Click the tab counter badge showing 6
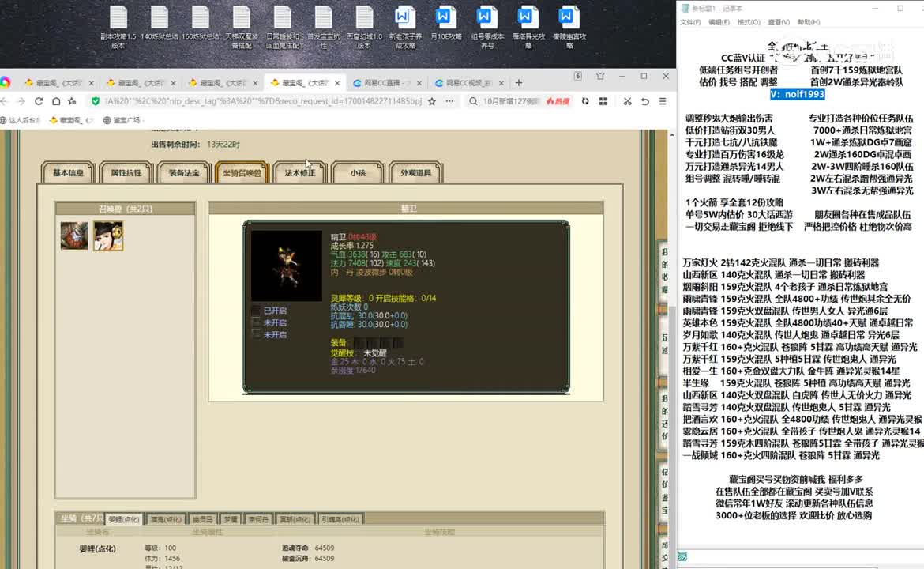This screenshot has height=569, width=924. [x=577, y=76]
